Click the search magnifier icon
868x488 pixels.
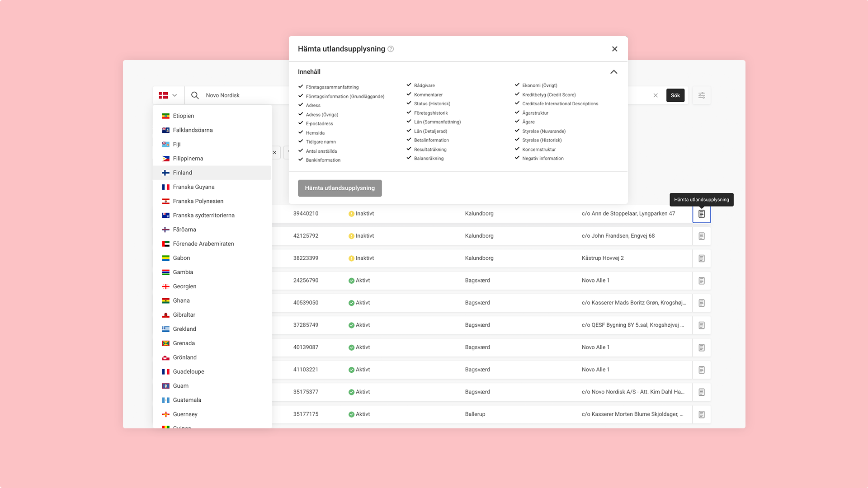coord(195,95)
